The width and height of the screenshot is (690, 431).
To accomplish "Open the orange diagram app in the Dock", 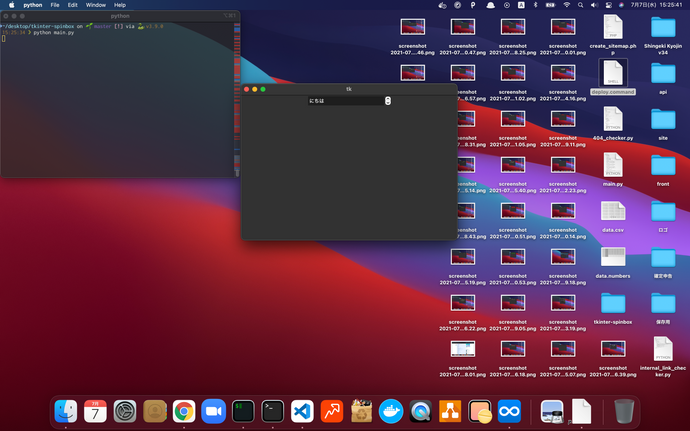I will [450, 411].
